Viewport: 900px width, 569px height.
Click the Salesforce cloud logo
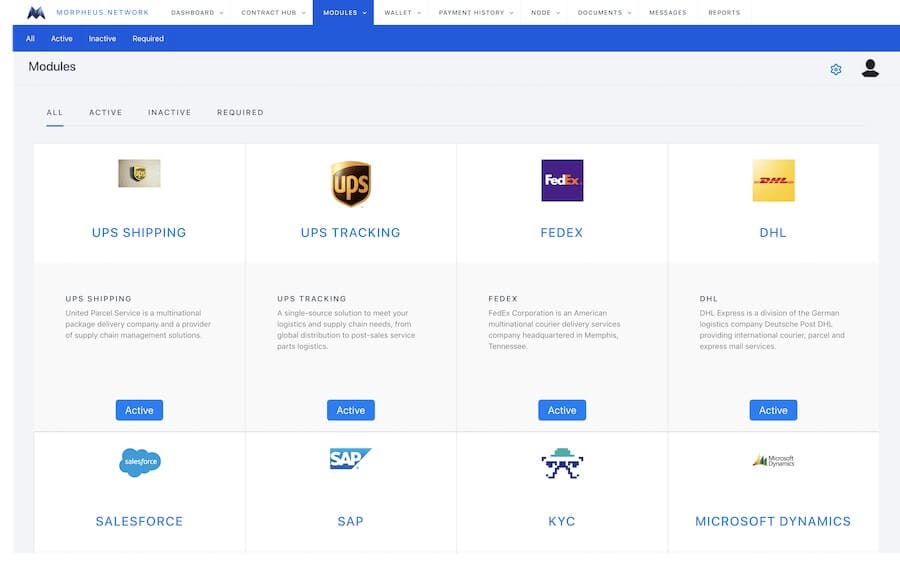tap(140, 462)
